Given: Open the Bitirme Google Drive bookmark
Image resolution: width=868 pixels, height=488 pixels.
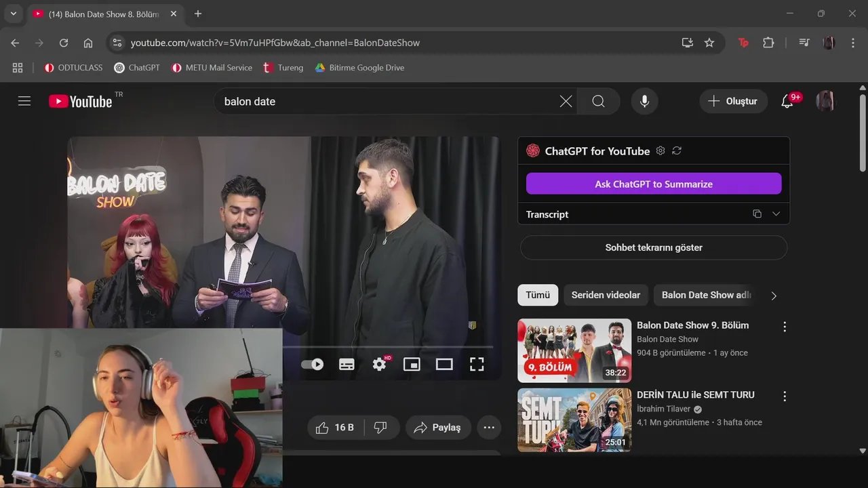Looking at the screenshot, I should tap(359, 68).
